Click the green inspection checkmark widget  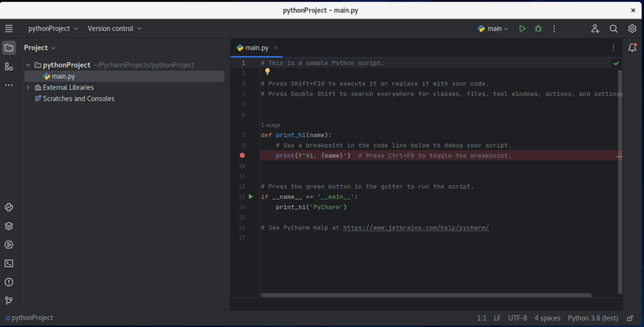[616, 63]
